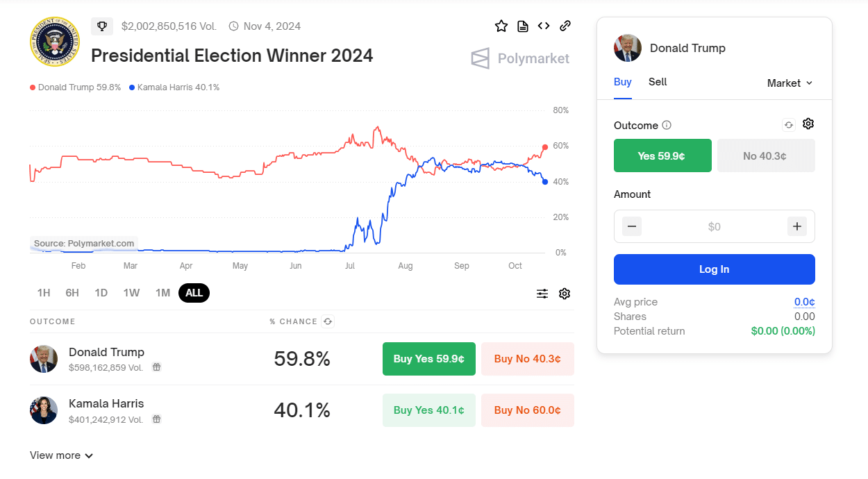
Task: Click the gear icon beside Outcome
Action: tap(808, 124)
